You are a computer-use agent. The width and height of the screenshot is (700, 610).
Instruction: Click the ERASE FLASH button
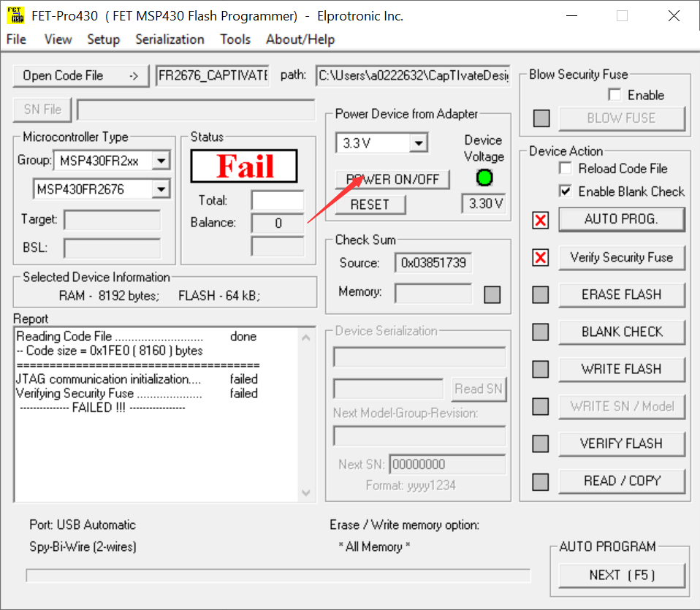[x=621, y=294]
